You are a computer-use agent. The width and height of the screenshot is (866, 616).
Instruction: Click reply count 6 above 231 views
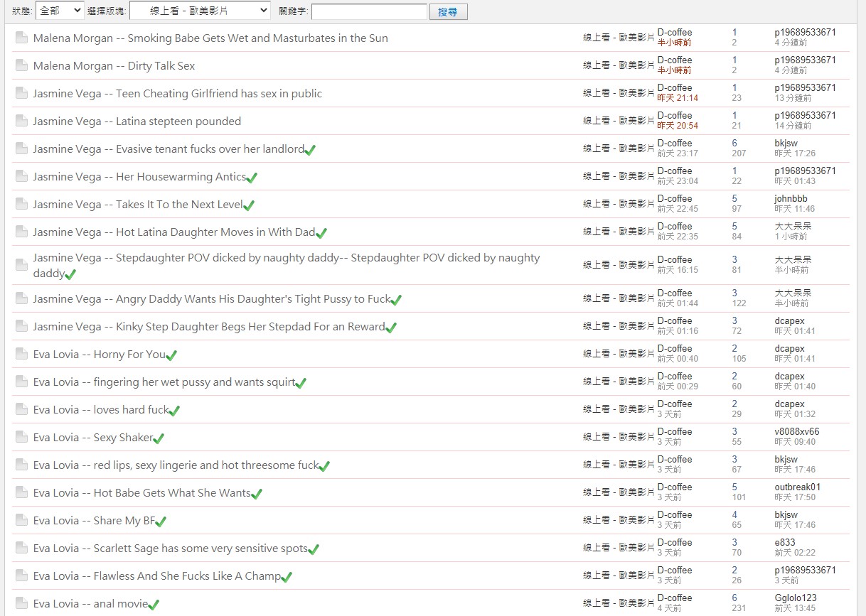click(x=734, y=598)
